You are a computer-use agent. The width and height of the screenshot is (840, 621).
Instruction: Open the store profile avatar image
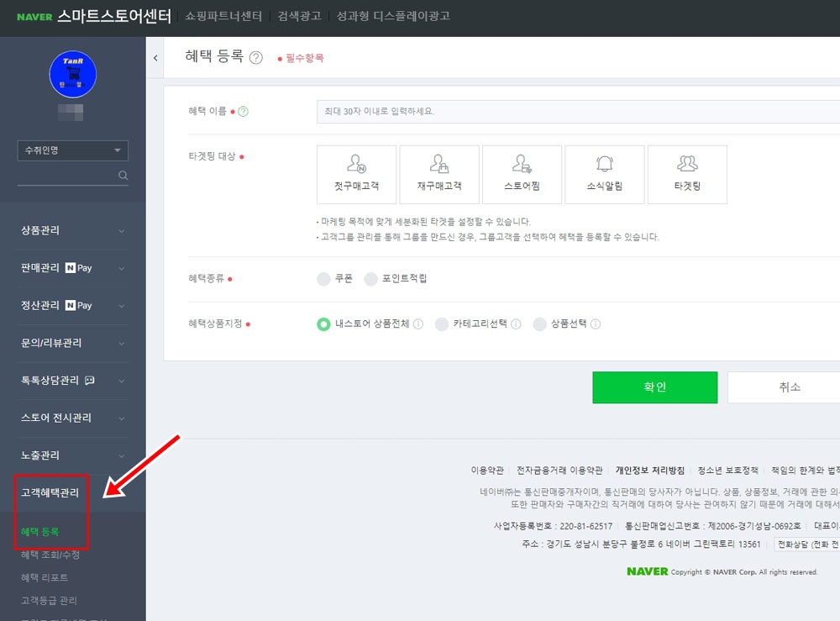coord(73,75)
